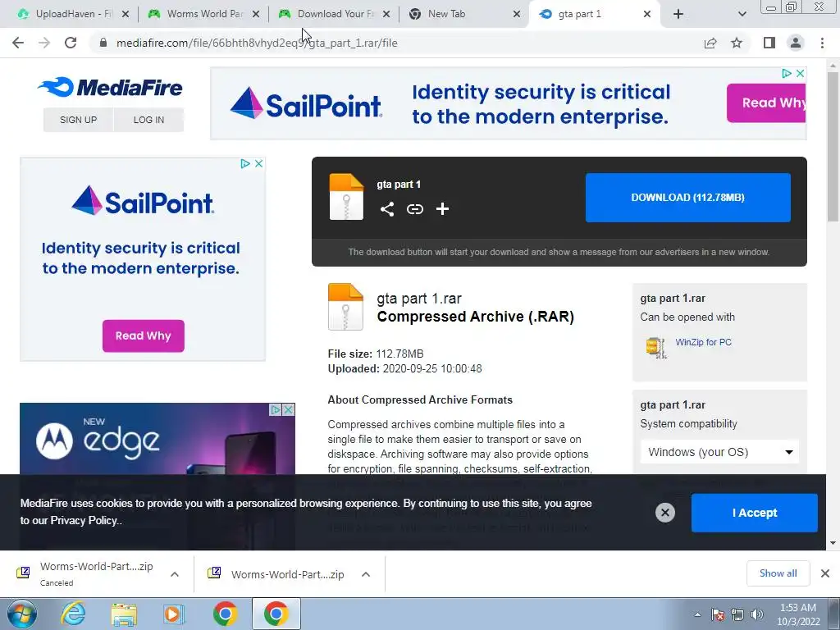Click Read Why in left SailPoint ad
The height and width of the screenshot is (630, 840).
143,336
